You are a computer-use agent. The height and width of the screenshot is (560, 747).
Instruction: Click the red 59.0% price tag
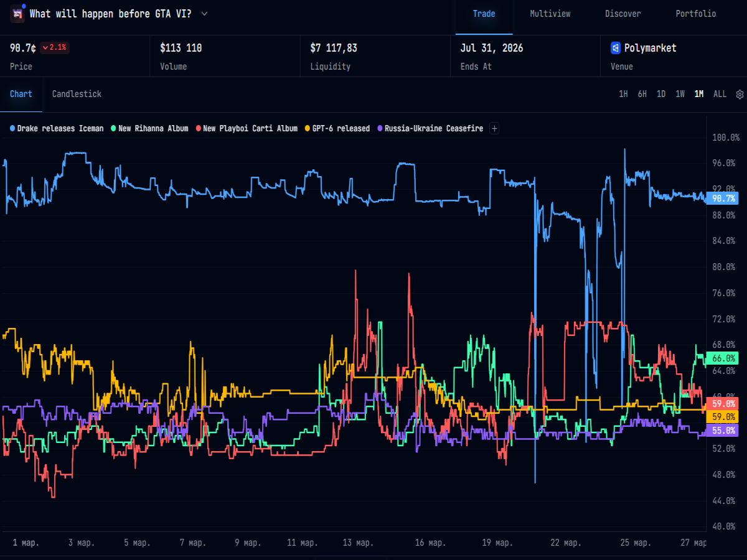[x=723, y=403]
